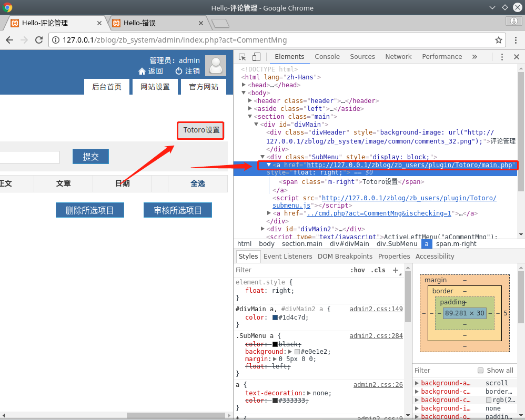Screen dimensions: 525x420
Task: Switch to the Elements tab
Action: (x=289, y=57)
